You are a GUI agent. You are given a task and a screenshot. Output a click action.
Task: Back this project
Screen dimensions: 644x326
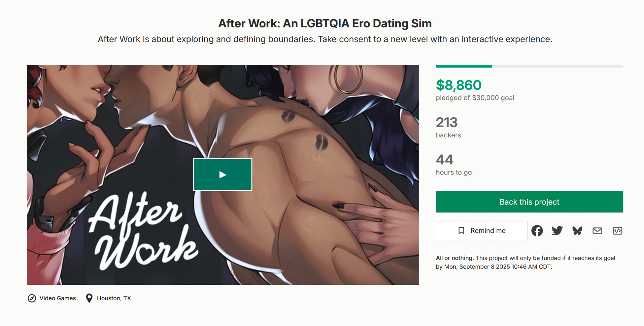(529, 202)
